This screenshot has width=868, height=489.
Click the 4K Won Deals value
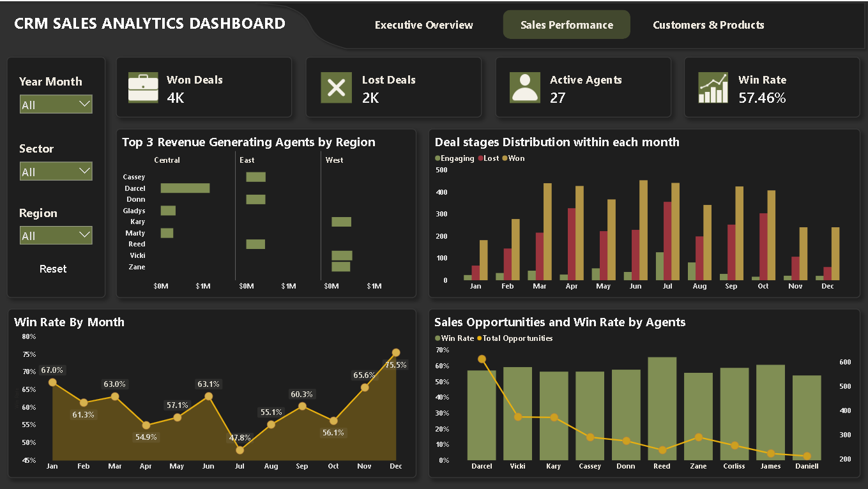176,98
